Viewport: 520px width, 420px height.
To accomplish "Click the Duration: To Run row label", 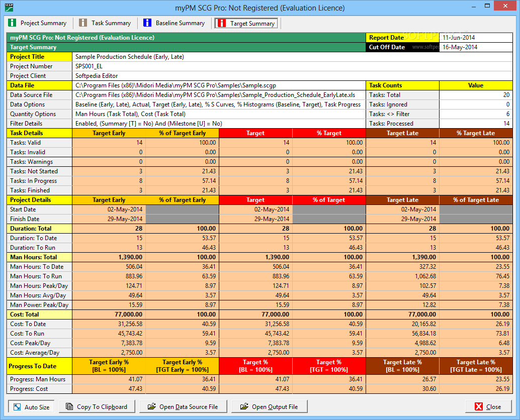I will click(39, 248).
